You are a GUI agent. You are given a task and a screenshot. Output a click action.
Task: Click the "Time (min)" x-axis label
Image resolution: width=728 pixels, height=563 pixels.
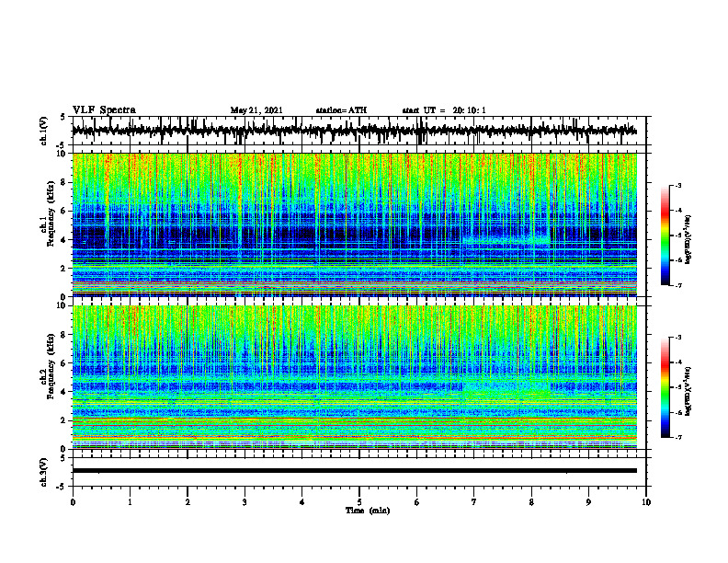(368, 511)
